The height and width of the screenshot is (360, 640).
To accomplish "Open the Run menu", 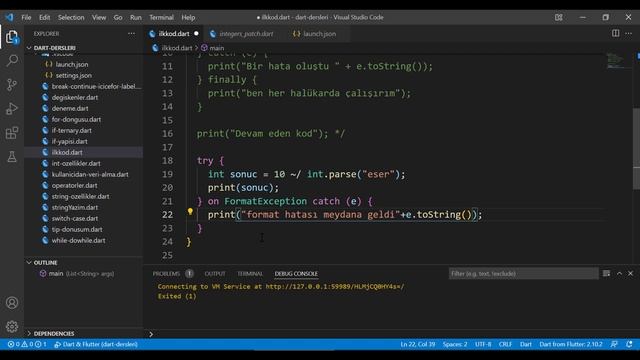I will tap(136, 18).
